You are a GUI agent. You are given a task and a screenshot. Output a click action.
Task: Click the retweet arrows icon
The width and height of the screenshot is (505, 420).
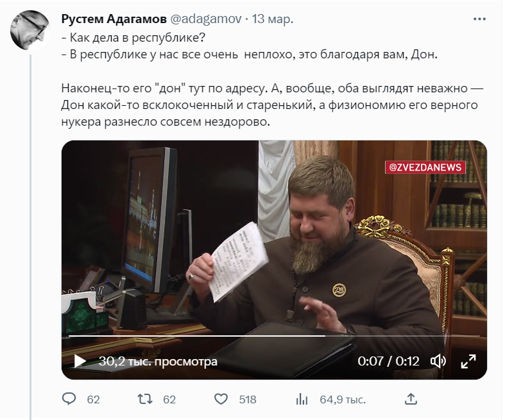[145, 399]
